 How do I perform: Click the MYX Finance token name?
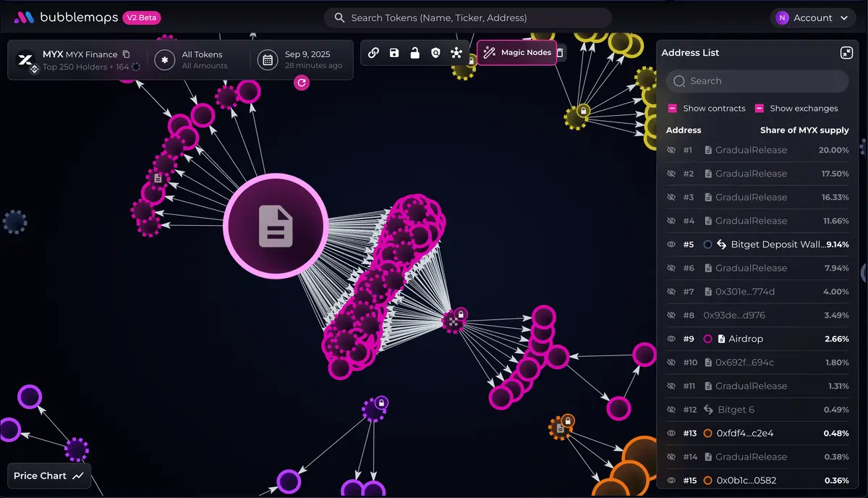pos(92,54)
